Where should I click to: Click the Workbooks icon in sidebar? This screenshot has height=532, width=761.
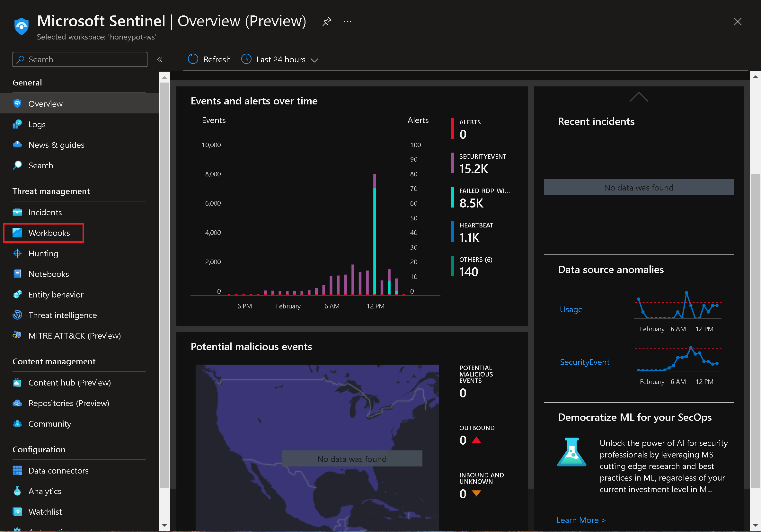17,233
